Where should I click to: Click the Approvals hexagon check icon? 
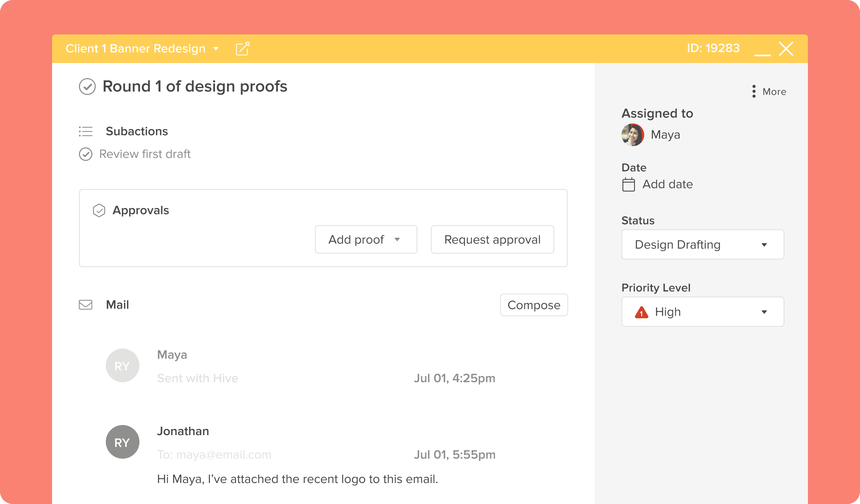click(x=99, y=211)
